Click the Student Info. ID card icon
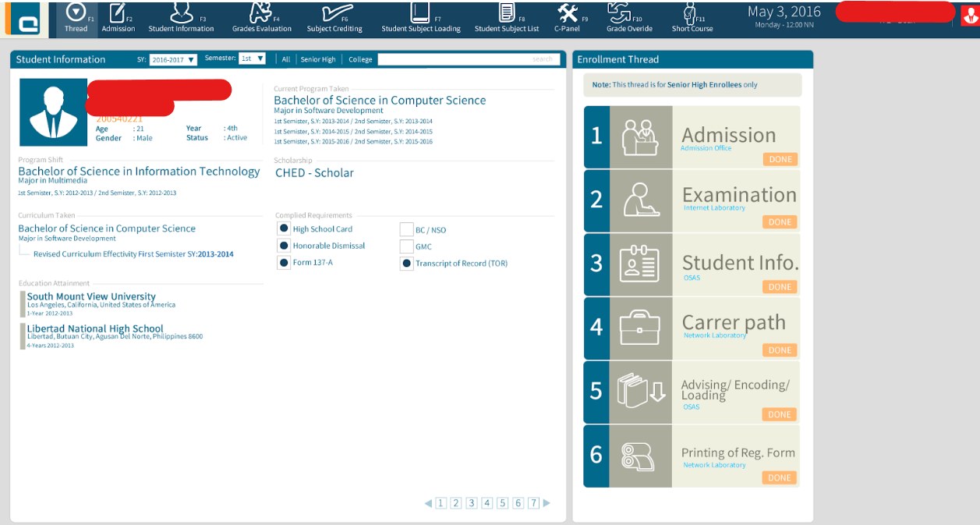The height and width of the screenshot is (525, 980). click(641, 264)
